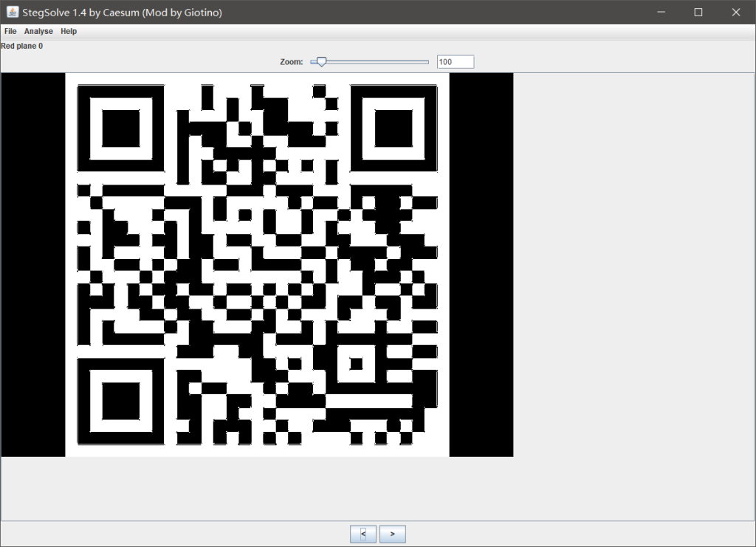
Task: Maximize the StegSolve window
Action: [x=698, y=12]
